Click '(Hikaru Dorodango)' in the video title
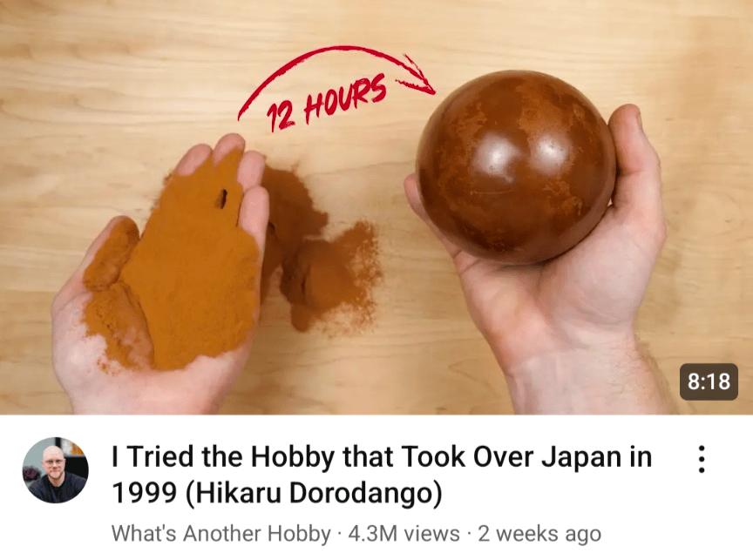753x560 pixels. [314, 493]
